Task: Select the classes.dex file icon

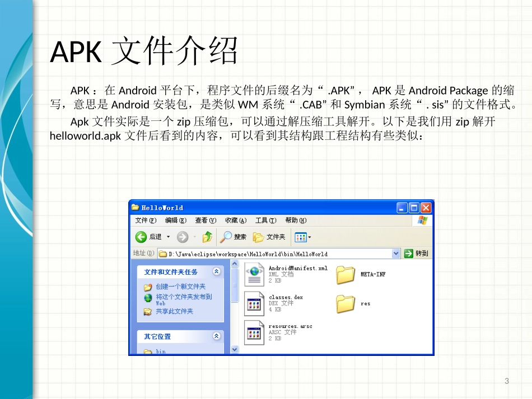Action: pyautogui.click(x=254, y=304)
